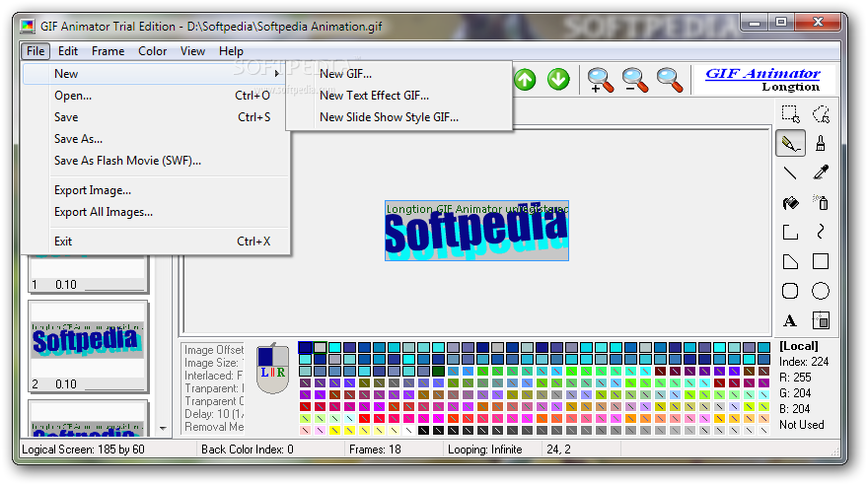868x485 pixels.
Task: Click the green up arrow toolbar button
Action: [525, 80]
